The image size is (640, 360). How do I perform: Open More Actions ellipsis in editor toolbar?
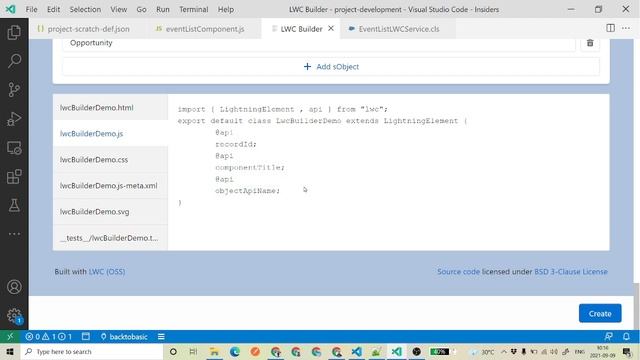pyautogui.click(x=626, y=28)
